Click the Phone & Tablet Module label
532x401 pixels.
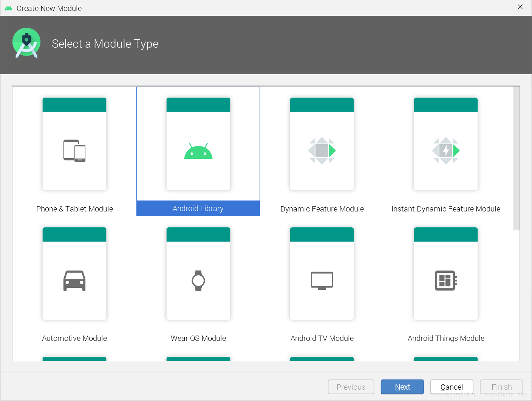(x=75, y=209)
